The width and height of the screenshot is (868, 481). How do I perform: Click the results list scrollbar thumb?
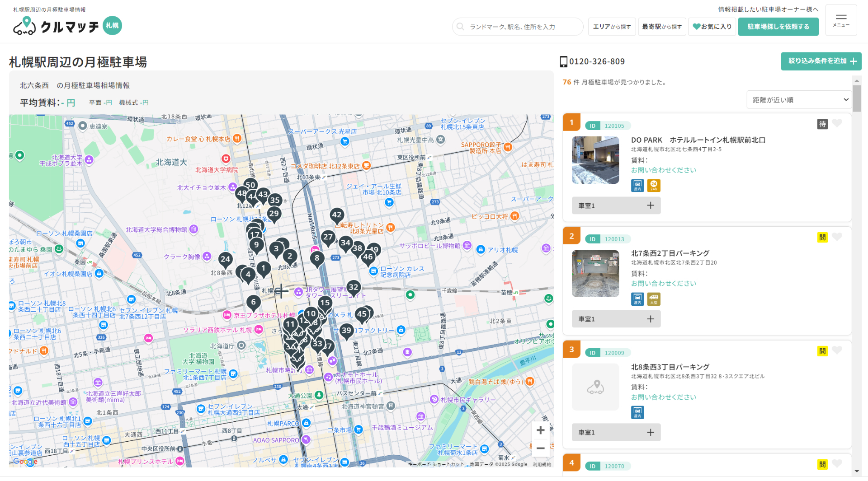(x=857, y=98)
